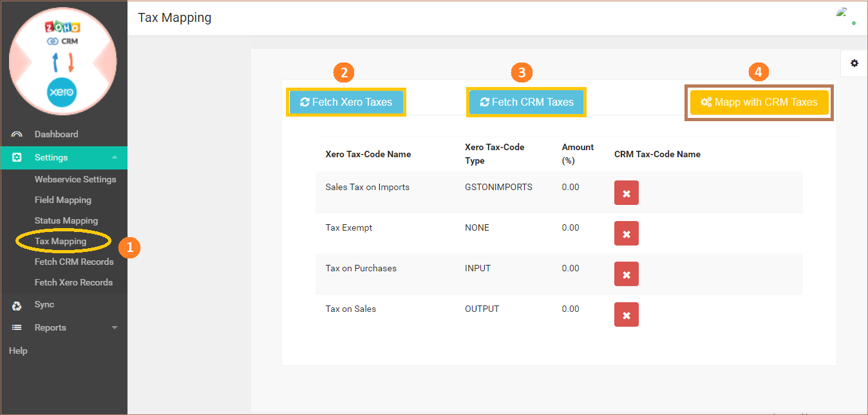Click the Sync recycle icon in sidebar
Viewport: 868px width, 415px height.
tap(17, 306)
